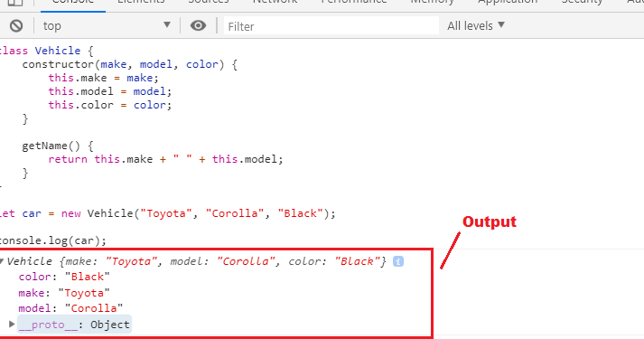
Task: Expand the __proto__ disclosure triangle
Action: [12, 325]
